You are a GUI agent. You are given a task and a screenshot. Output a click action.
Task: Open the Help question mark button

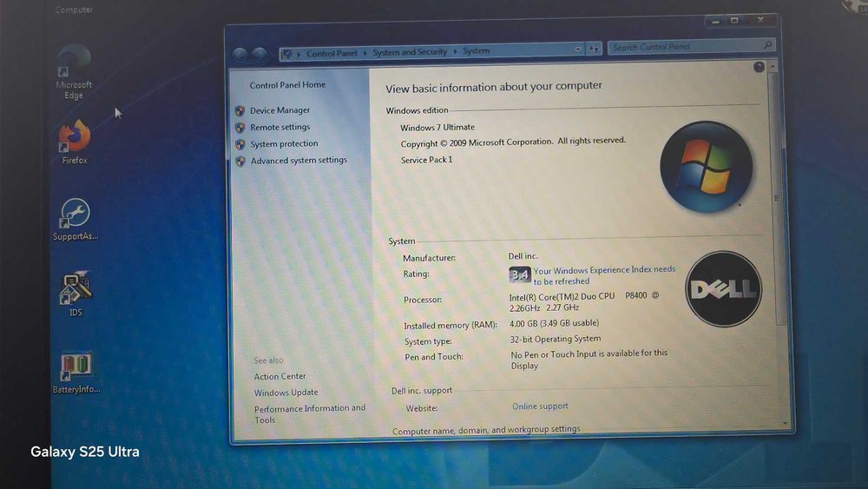(759, 67)
